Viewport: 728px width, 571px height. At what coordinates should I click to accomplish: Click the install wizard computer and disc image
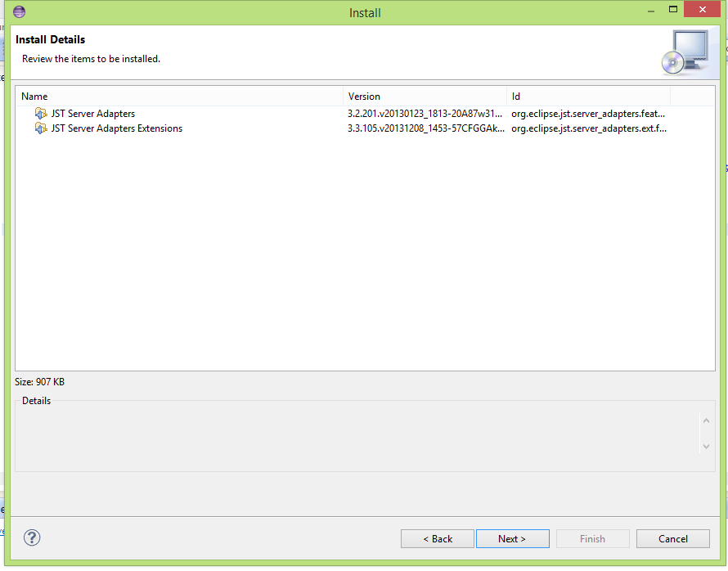pos(685,52)
